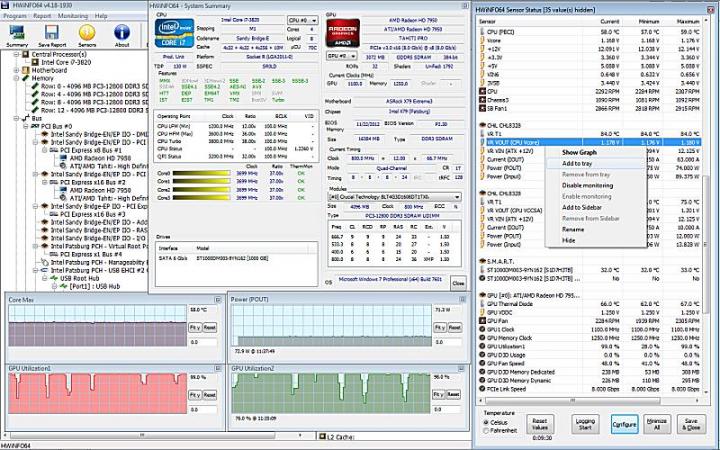Screen dimensions: 720x450
Task: Click the Vcore voltage sensor icon
Action: pyautogui.click(x=482, y=40)
